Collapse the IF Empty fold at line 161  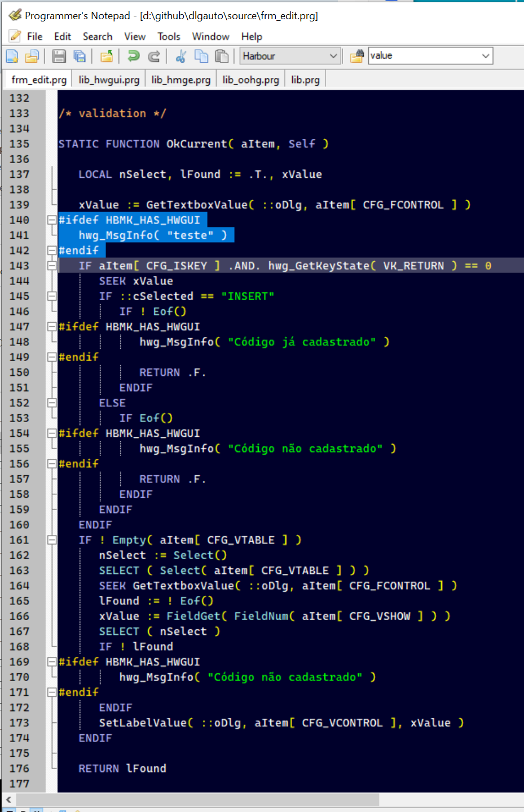tap(52, 539)
